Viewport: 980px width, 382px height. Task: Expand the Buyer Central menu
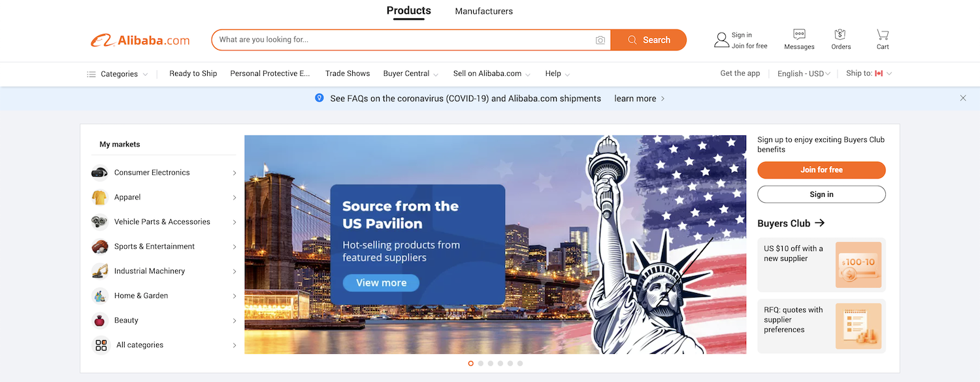(411, 74)
